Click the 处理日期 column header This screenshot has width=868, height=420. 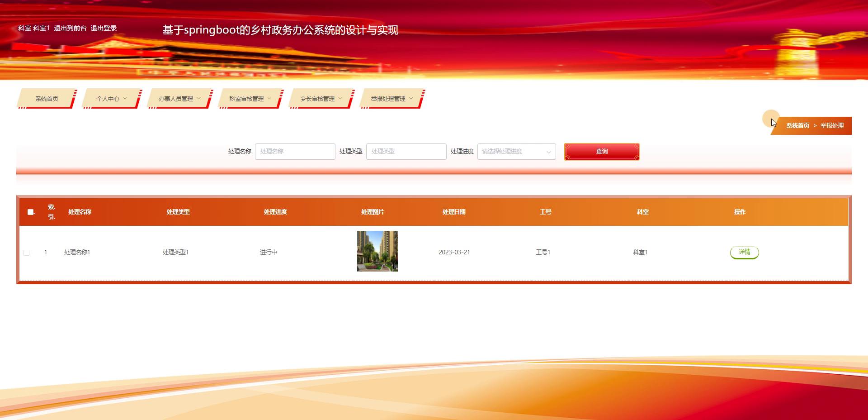[x=454, y=212]
